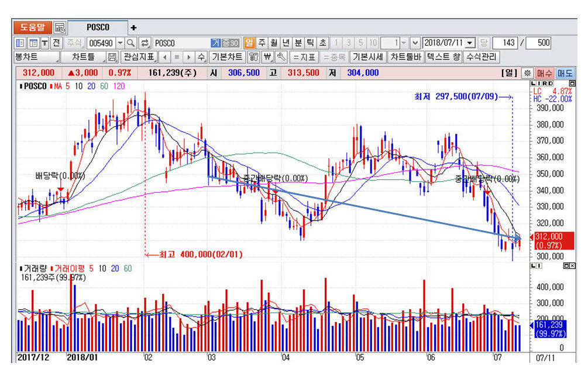Click the 매수 buy button
The height and width of the screenshot is (391, 588).
coord(544,73)
